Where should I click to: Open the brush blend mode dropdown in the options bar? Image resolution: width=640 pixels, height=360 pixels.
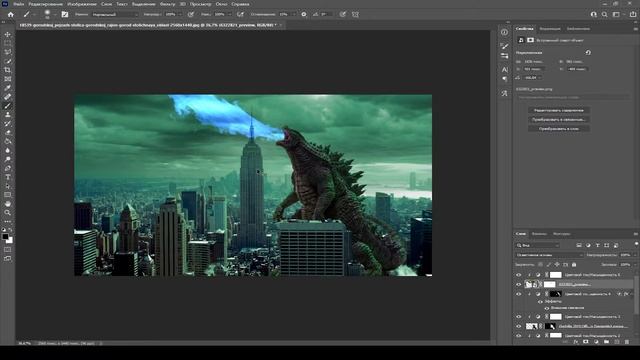point(115,14)
